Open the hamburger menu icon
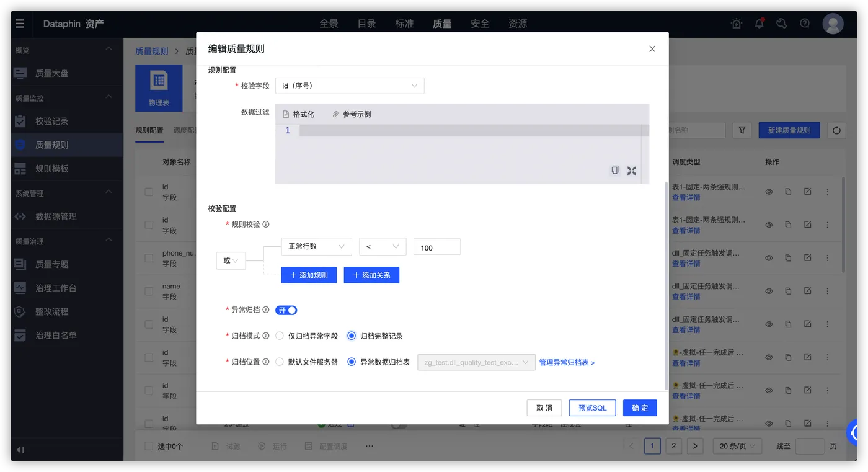 20,24
